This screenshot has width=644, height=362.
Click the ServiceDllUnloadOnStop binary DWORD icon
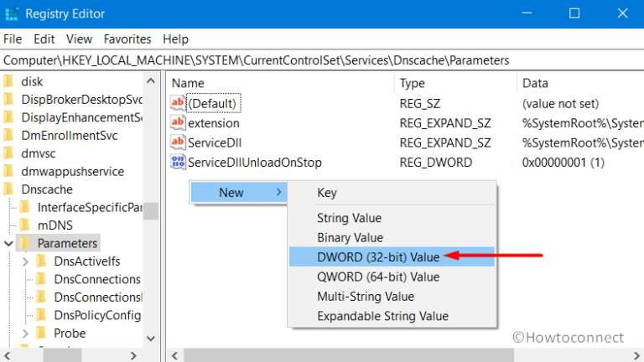(178, 162)
